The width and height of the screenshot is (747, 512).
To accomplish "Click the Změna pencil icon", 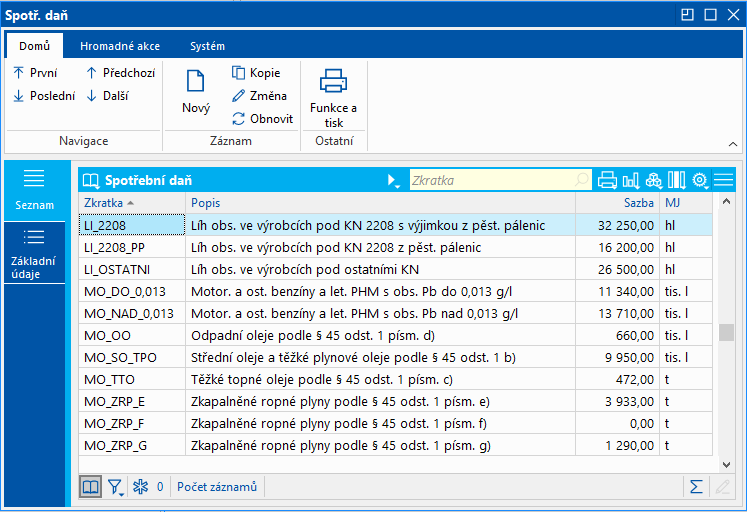I will 259,96.
